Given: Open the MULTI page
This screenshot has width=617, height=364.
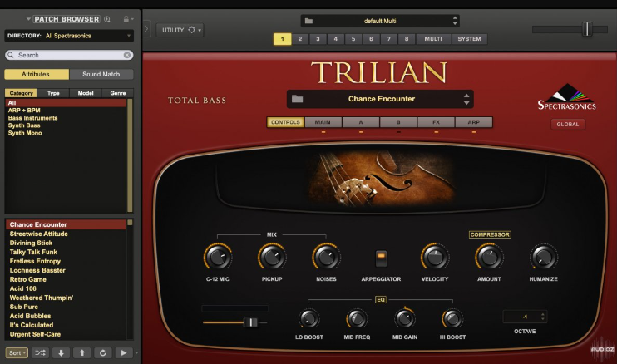Looking at the screenshot, I should (433, 39).
